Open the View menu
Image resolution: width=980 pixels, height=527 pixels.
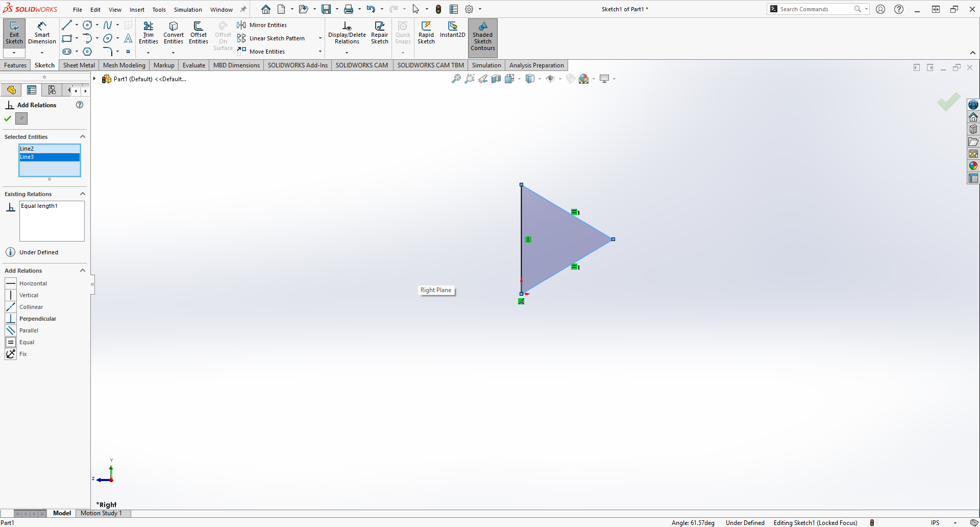[x=115, y=10]
